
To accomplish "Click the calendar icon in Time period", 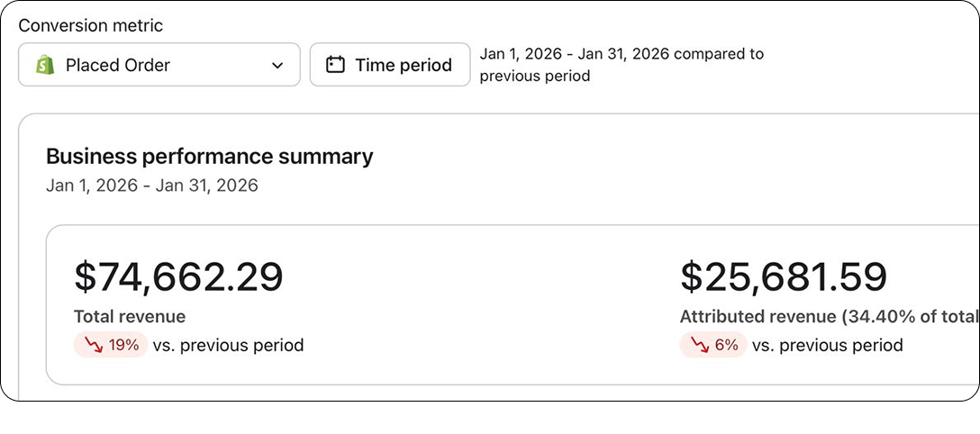I will coord(336,65).
